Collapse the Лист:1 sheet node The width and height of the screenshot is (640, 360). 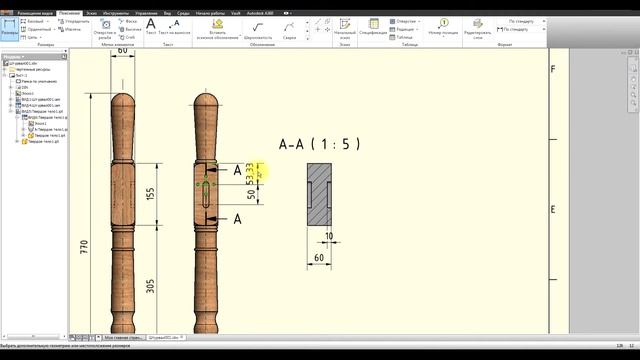5,76
